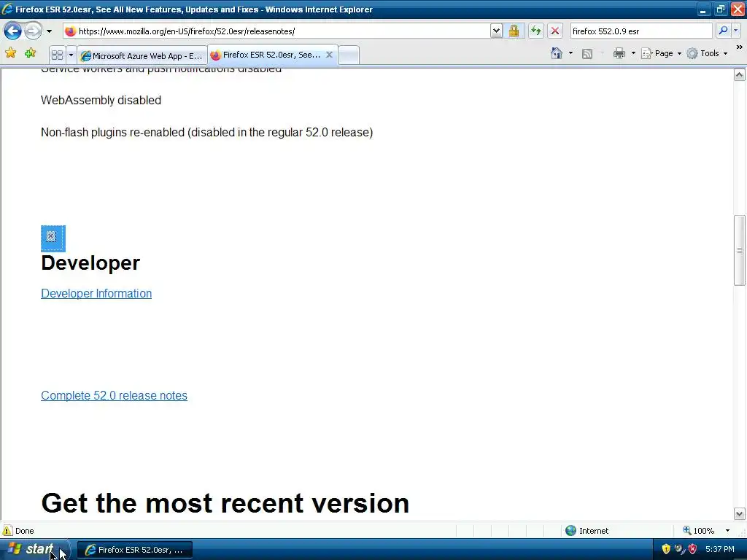Screen dimensions: 747x560
Task: Click the yellow security shield tray icon
Action: point(666,549)
